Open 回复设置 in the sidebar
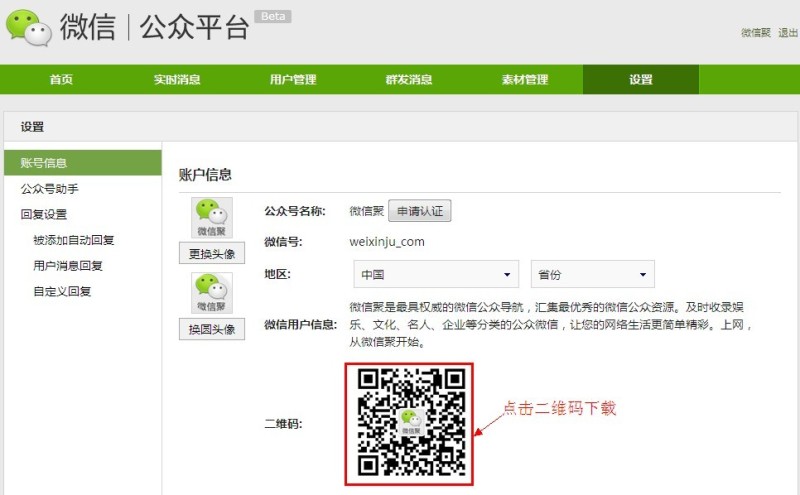800x495 pixels. coord(44,214)
